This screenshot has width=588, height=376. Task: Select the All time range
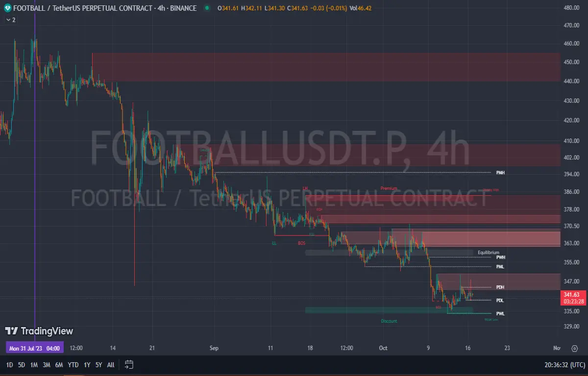pyautogui.click(x=111, y=365)
